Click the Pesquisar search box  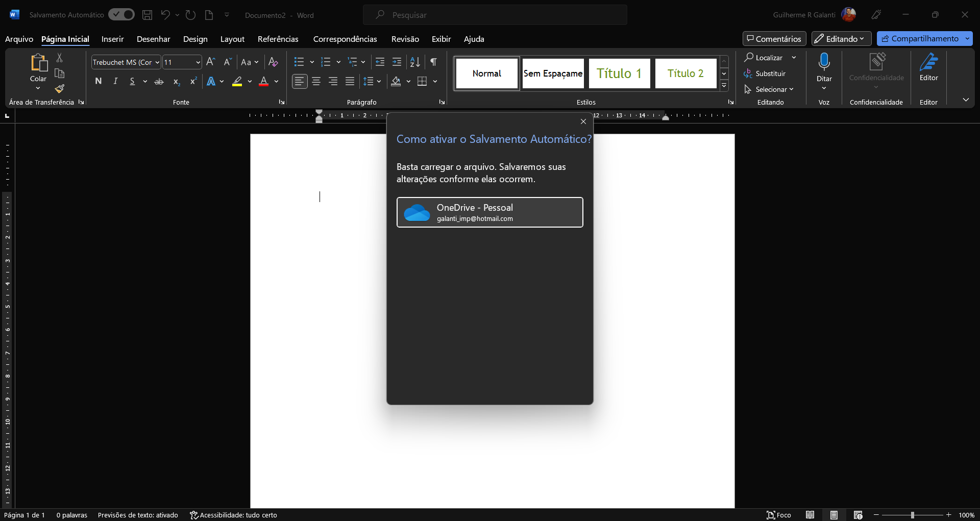495,15
